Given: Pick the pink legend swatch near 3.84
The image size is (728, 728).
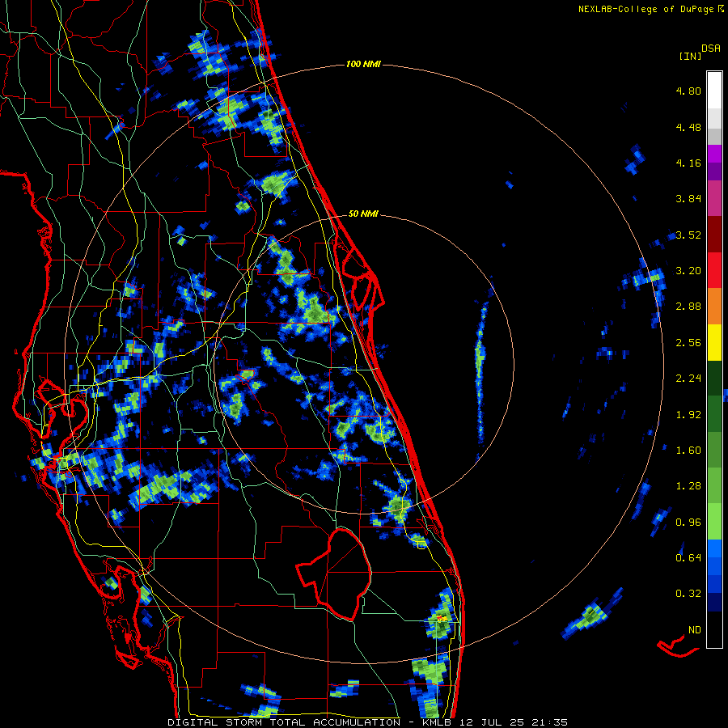Looking at the screenshot, I should tap(714, 198).
